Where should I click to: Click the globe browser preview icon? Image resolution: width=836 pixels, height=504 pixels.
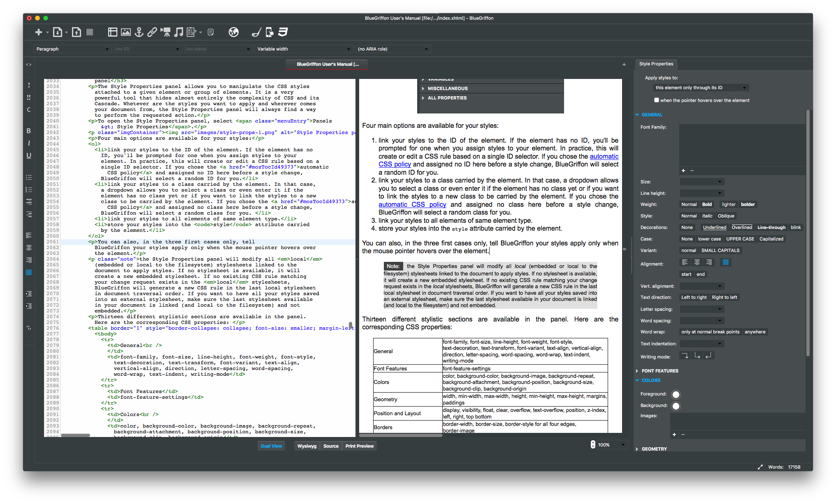pyautogui.click(x=234, y=32)
